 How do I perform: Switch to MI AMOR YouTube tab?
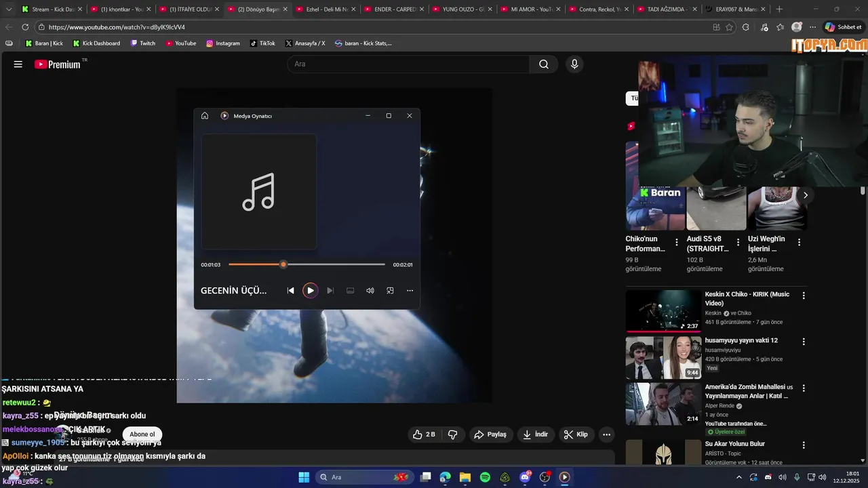pos(531,9)
